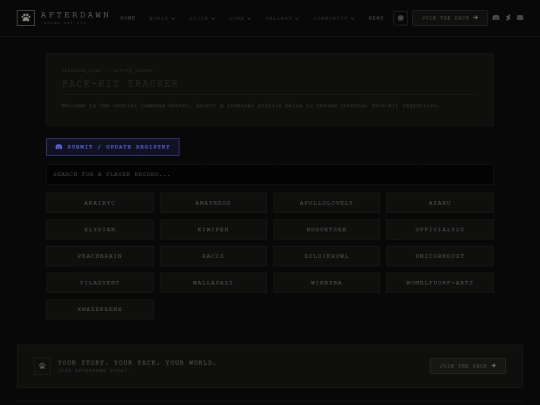The image size is (540, 405).
Task: Expand the Lore menu dropdown
Action: (240, 18)
